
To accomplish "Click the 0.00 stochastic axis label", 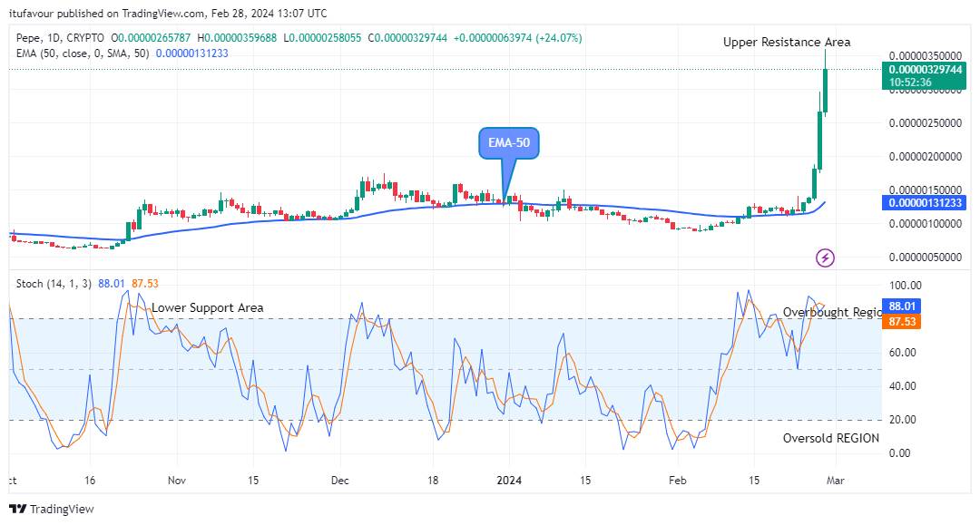I will tap(899, 453).
